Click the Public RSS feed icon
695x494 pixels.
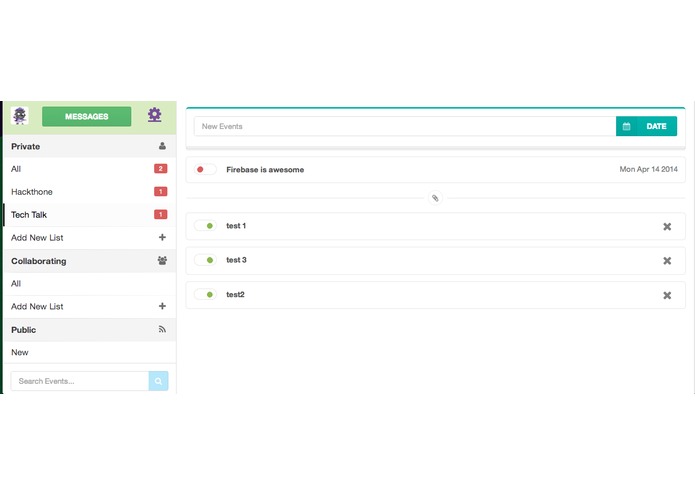click(x=162, y=329)
